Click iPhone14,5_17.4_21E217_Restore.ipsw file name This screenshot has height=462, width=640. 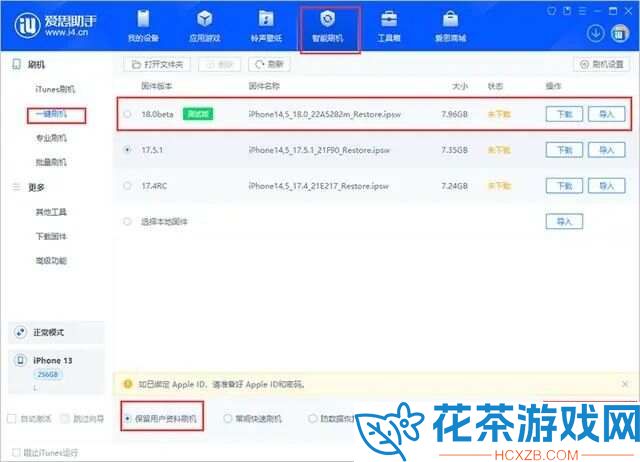(x=319, y=186)
